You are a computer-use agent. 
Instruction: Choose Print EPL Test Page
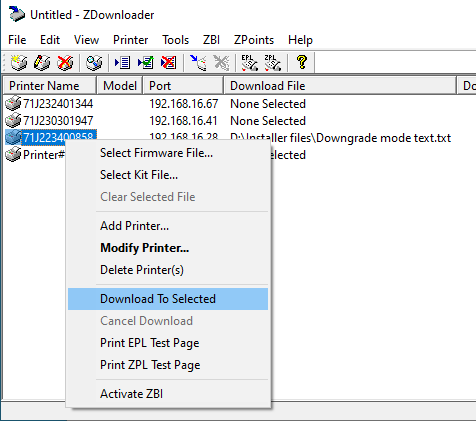168,343
